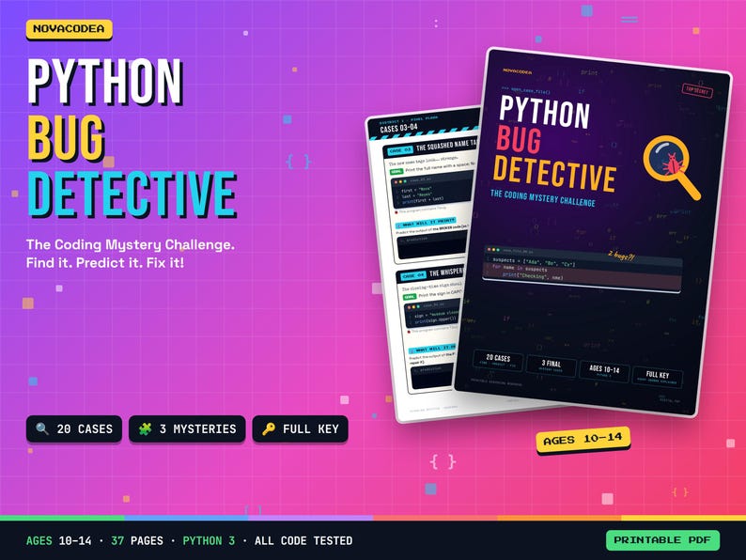Click 'AGES 10-14' stat box on book cover
Screen dimensions: 746x560
[x=604, y=371]
